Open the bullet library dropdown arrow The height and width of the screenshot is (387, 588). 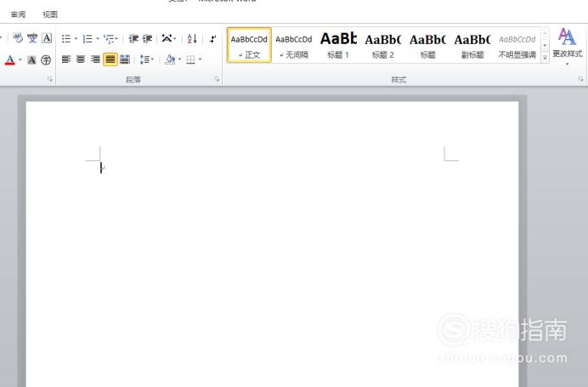pos(76,38)
